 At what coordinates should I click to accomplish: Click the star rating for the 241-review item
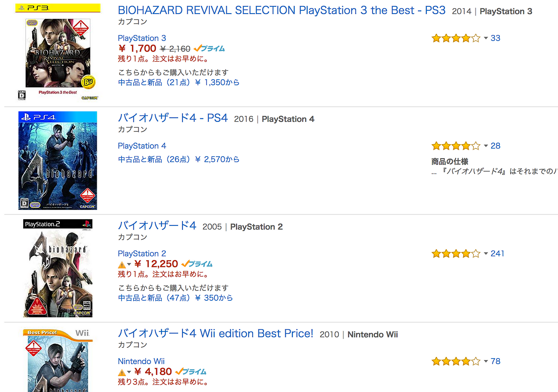(x=456, y=254)
